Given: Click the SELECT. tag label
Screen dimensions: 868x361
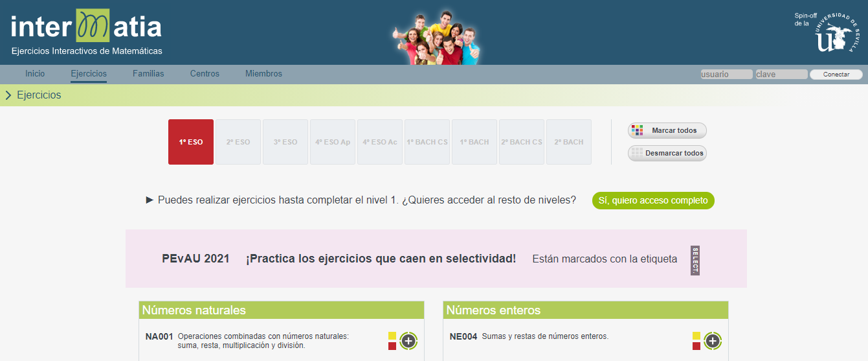Looking at the screenshot, I should 695,261.
